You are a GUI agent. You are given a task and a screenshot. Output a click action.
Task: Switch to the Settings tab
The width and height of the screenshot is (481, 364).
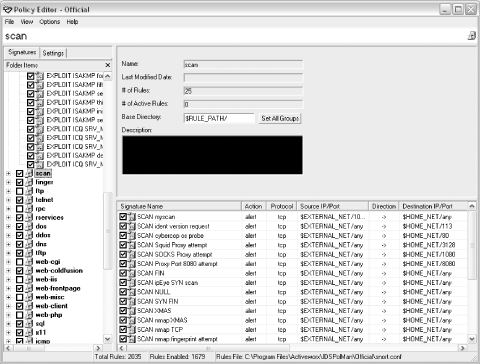pos(53,53)
